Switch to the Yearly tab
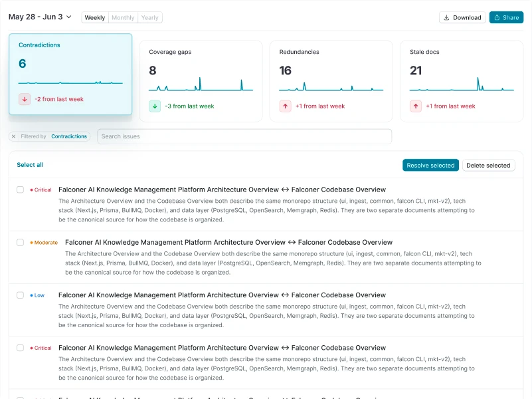The image size is (532, 399). pyautogui.click(x=149, y=18)
